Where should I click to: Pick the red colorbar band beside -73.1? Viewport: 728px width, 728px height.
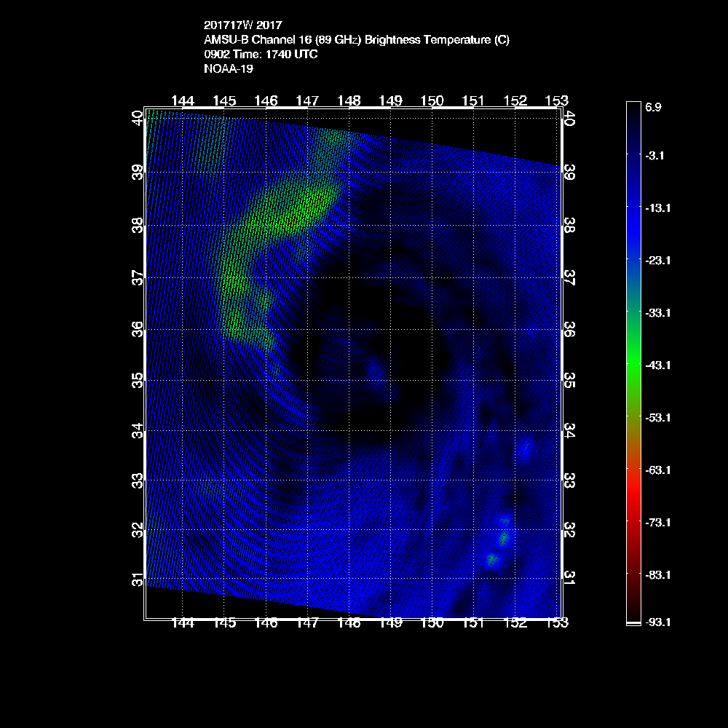coord(633,522)
